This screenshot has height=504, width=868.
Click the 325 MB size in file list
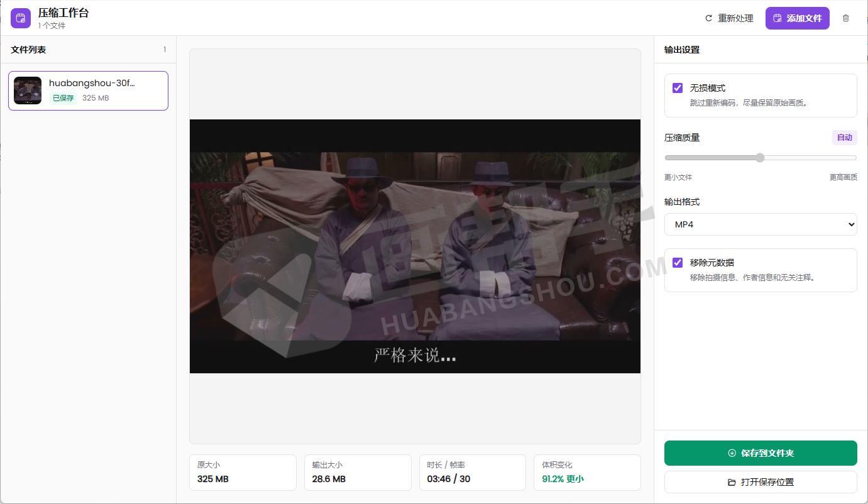[96, 98]
